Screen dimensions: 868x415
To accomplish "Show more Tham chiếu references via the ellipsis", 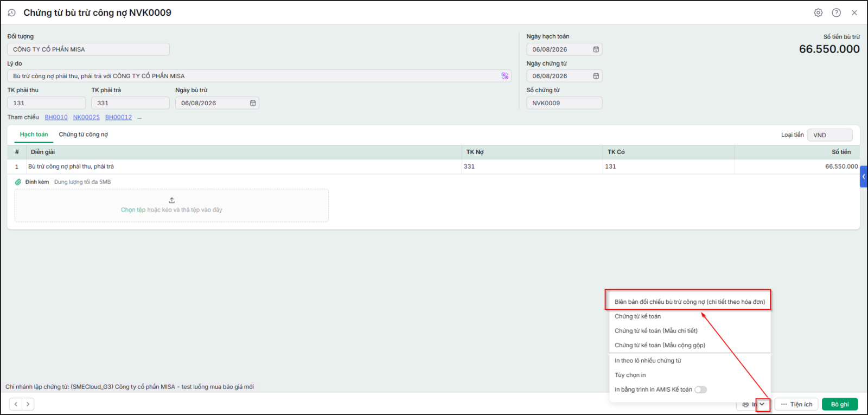I will point(139,118).
